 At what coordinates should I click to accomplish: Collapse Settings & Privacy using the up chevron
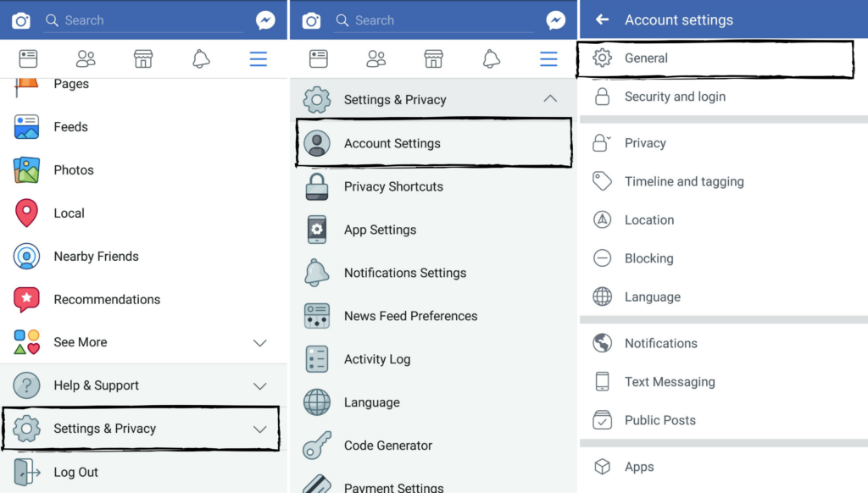tap(549, 99)
